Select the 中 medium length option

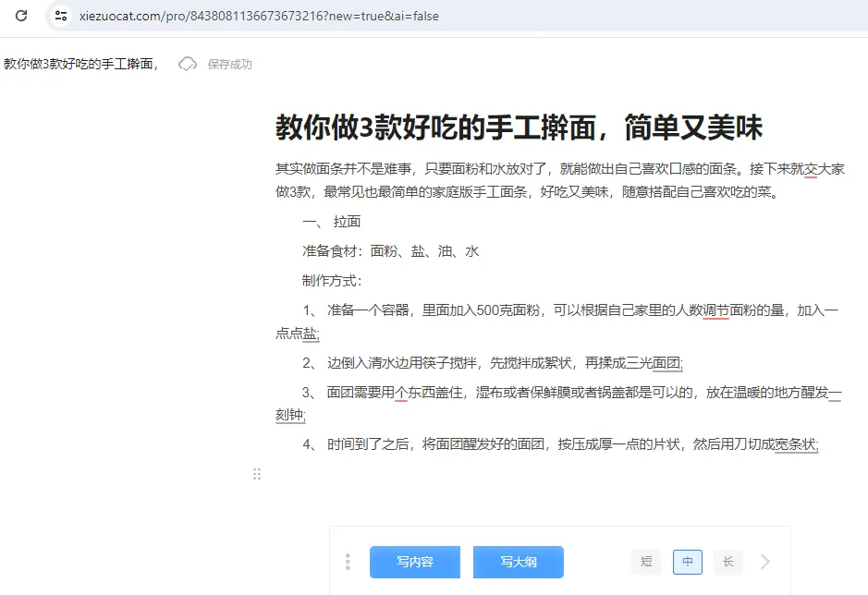click(687, 561)
